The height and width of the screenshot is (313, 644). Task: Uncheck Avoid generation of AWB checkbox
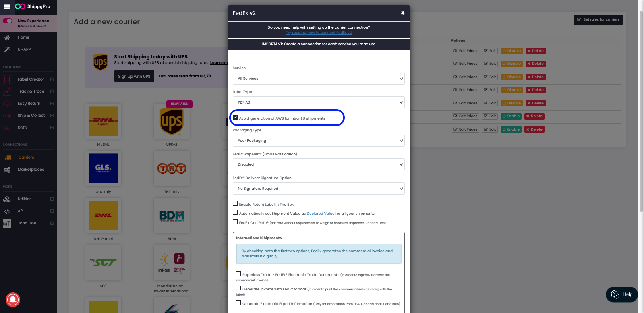click(x=235, y=118)
